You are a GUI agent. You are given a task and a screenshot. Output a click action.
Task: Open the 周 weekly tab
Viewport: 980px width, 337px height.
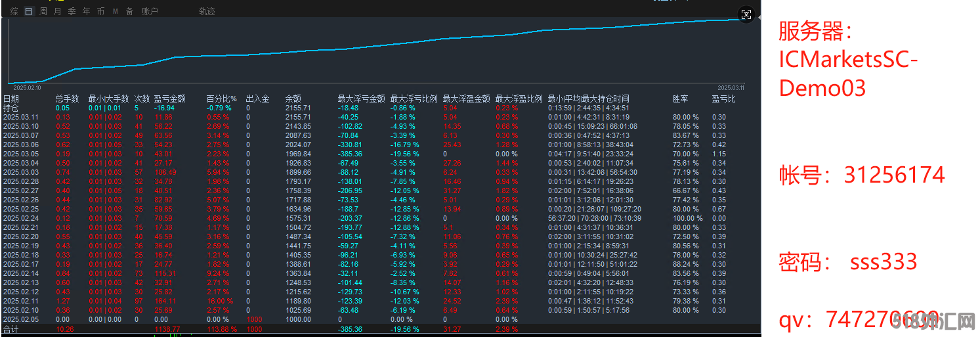tap(43, 11)
